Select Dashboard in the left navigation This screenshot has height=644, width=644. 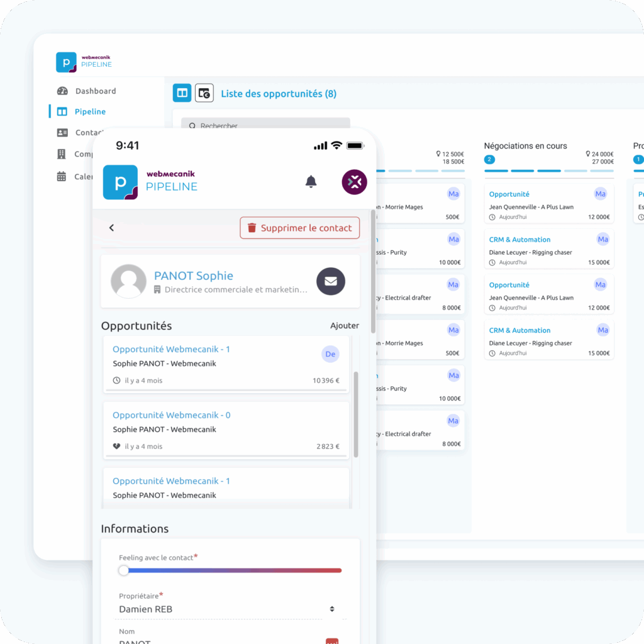click(x=96, y=91)
